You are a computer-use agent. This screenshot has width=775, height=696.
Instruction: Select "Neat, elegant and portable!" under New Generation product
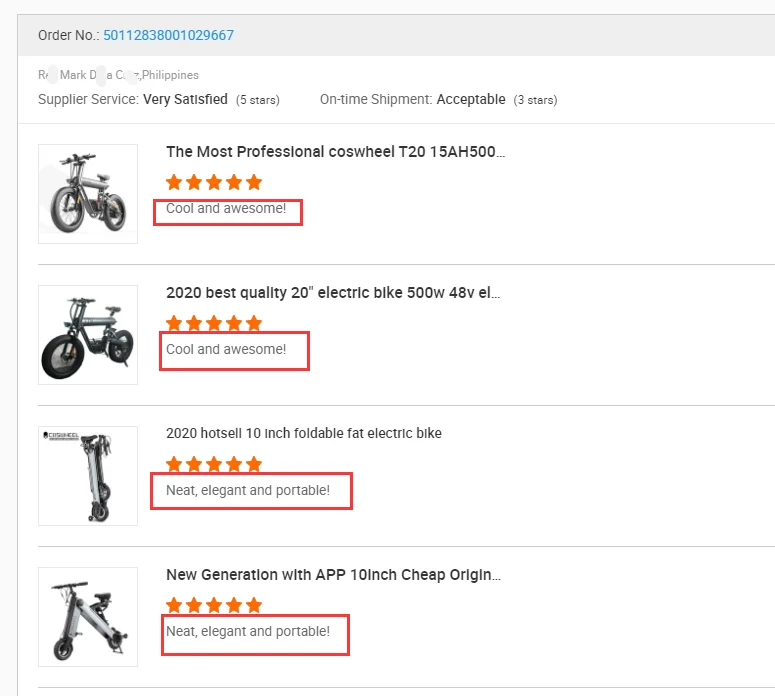248,631
